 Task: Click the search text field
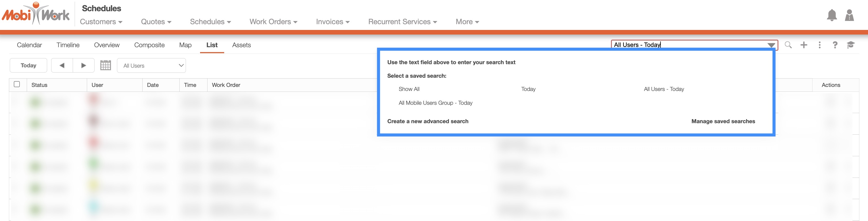[688, 45]
